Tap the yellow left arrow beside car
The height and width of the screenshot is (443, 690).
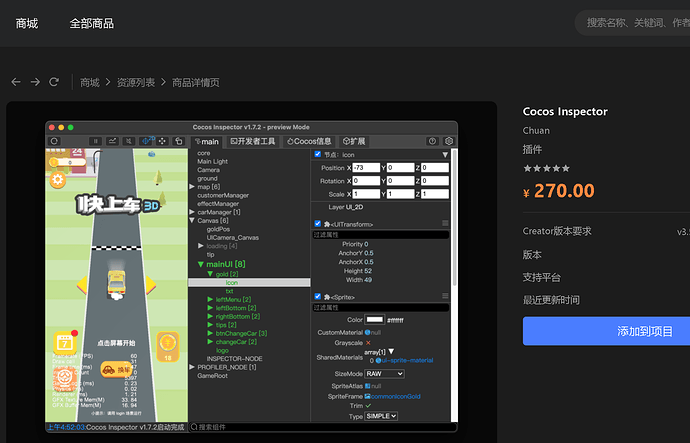pos(82,286)
